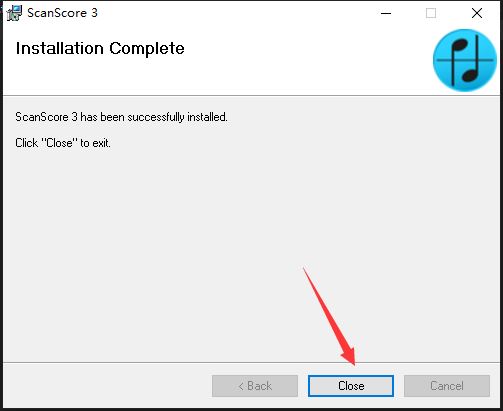
Task: Click the greyed-out Cancel button
Action: (447, 386)
